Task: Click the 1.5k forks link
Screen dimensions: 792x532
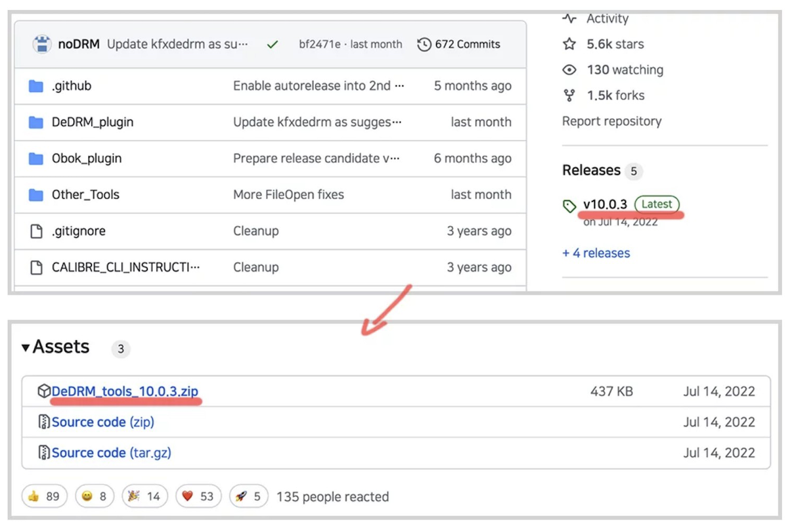Action: [x=615, y=95]
